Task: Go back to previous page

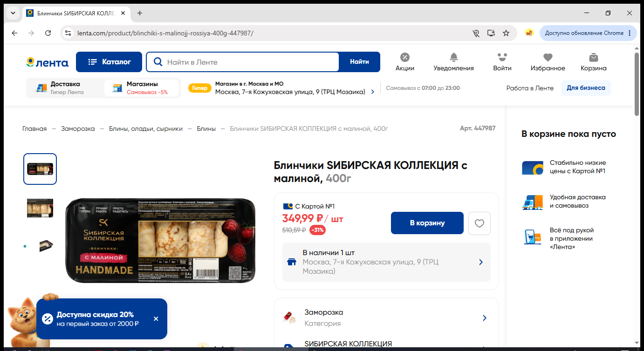Action: click(x=14, y=33)
